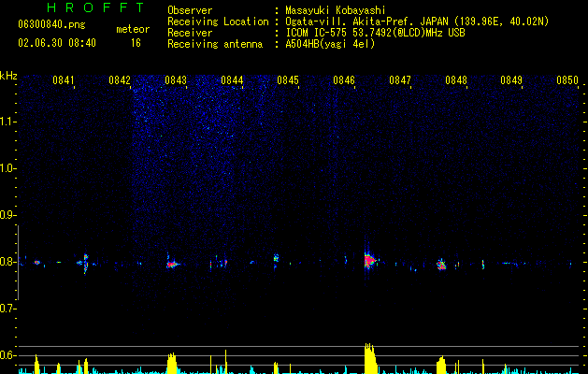Click the 0849 time marker
Viewport: 588px width, 374px height.
(x=511, y=80)
